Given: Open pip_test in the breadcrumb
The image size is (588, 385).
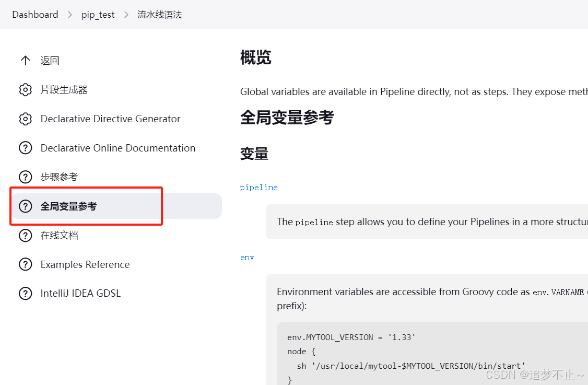Looking at the screenshot, I should 98,15.
